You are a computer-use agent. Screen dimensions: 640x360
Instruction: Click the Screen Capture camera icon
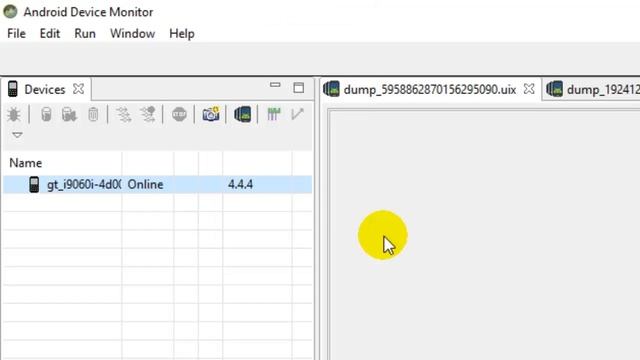pyautogui.click(x=211, y=115)
